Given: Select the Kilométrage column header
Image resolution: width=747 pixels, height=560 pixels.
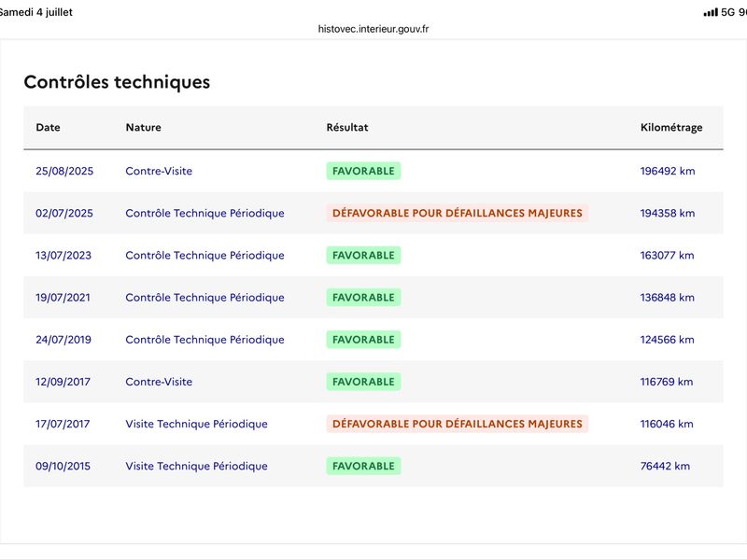Looking at the screenshot, I should (671, 128).
